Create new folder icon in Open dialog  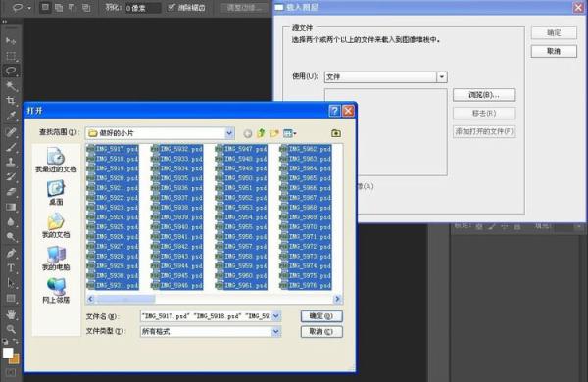click(274, 133)
